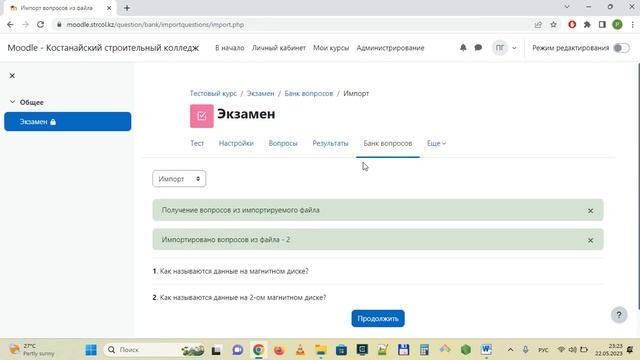
Task: Click the address bar URL
Action: [155, 24]
